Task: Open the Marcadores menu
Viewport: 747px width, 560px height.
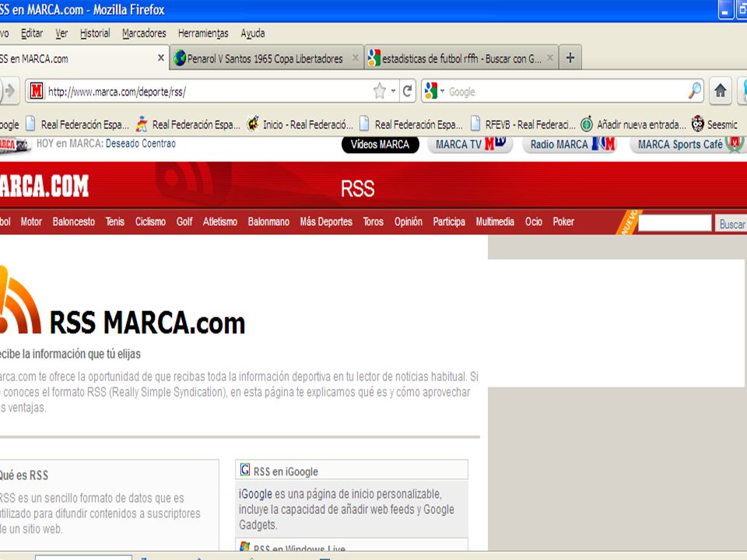Action: coord(144,33)
